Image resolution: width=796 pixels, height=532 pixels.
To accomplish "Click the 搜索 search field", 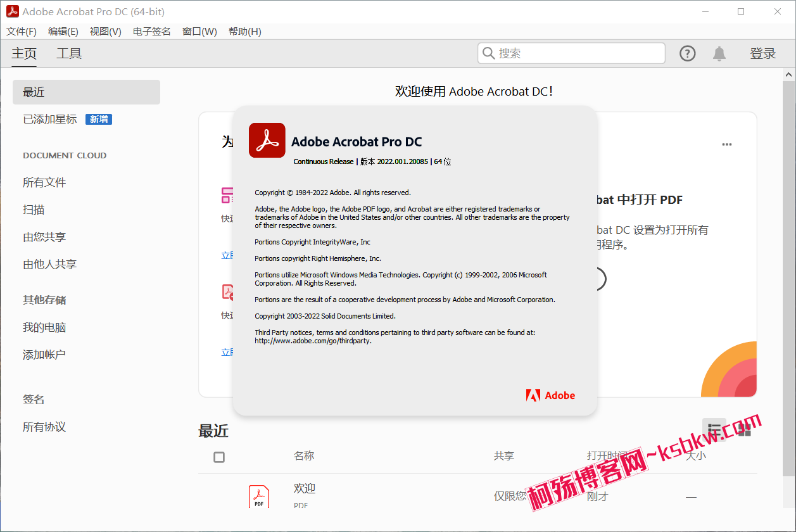I will point(571,53).
